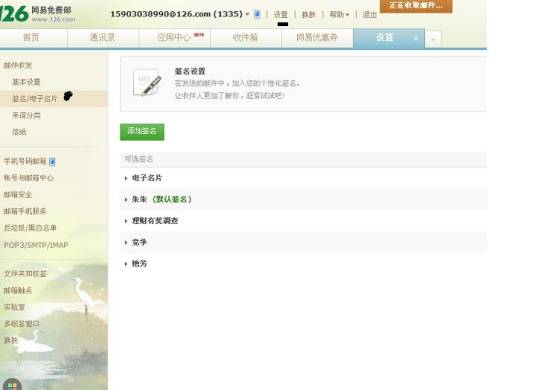Click the orange 正在收取邮件 notification

tap(416, 5)
